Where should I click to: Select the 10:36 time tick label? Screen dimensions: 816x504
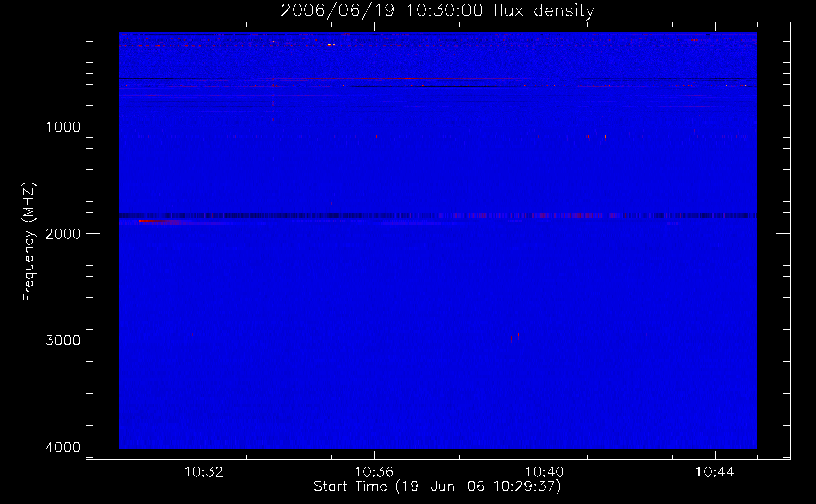[374, 472]
